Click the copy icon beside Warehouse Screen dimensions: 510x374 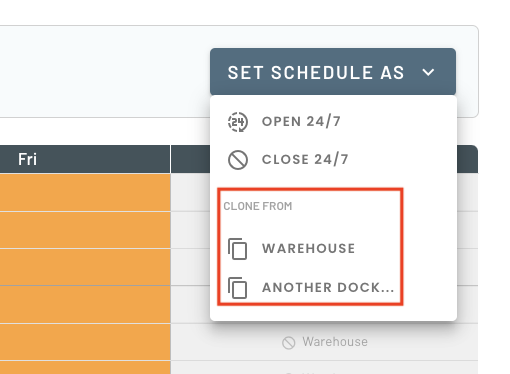click(238, 249)
